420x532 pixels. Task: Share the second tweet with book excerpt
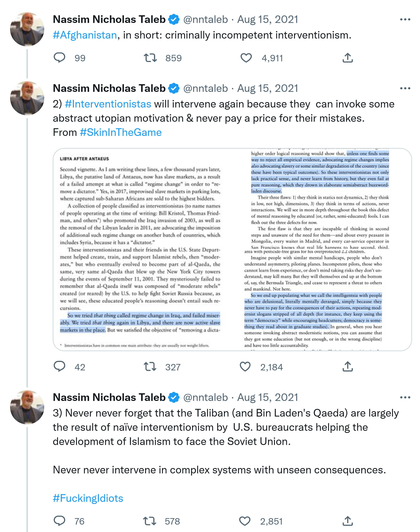(x=347, y=366)
